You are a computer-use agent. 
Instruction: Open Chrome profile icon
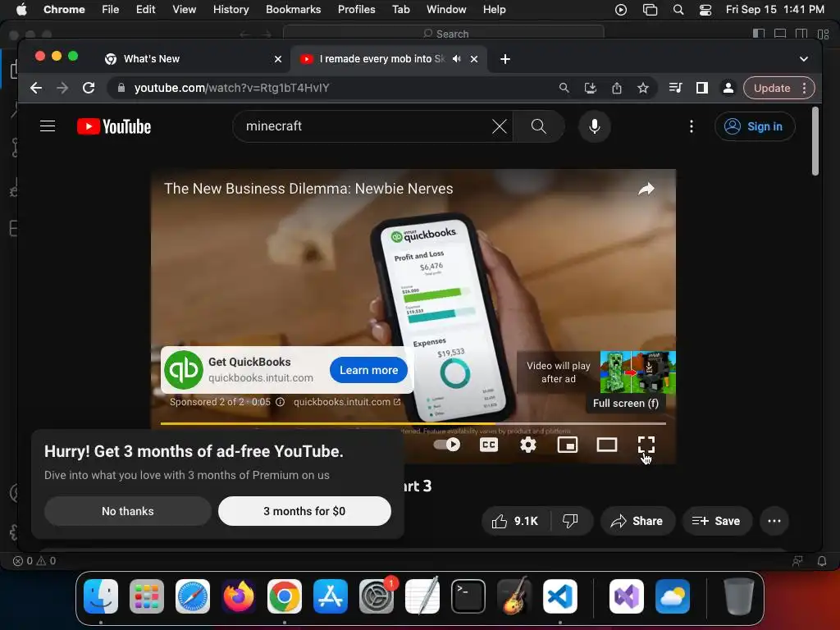(728, 88)
